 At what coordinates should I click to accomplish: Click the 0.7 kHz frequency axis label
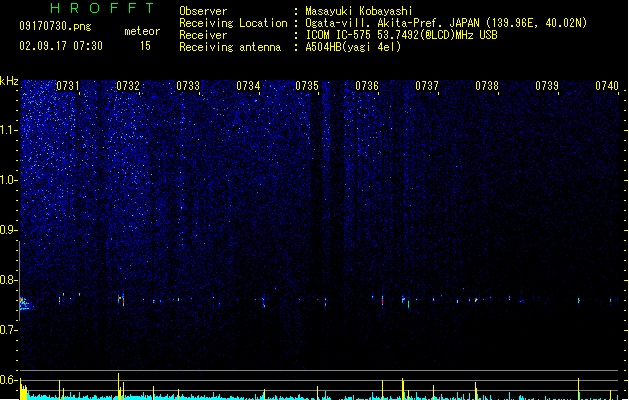[8, 330]
